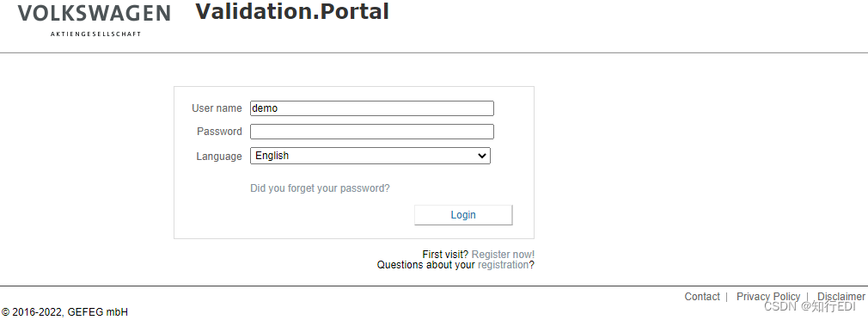This screenshot has width=868, height=320.
Task: Follow the Did you forget your password link
Action: tap(320, 188)
